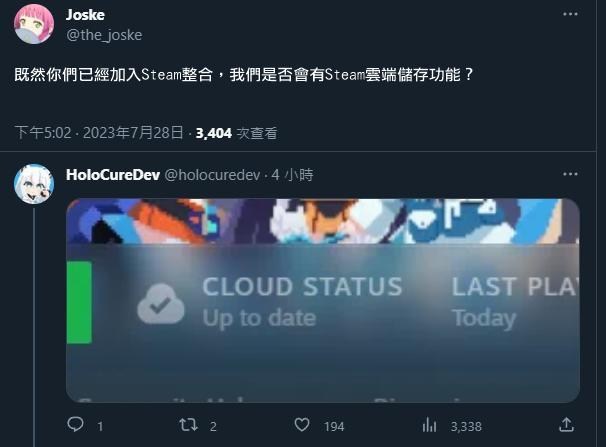Open more options on HoloCureDev's reply

point(570,174)
